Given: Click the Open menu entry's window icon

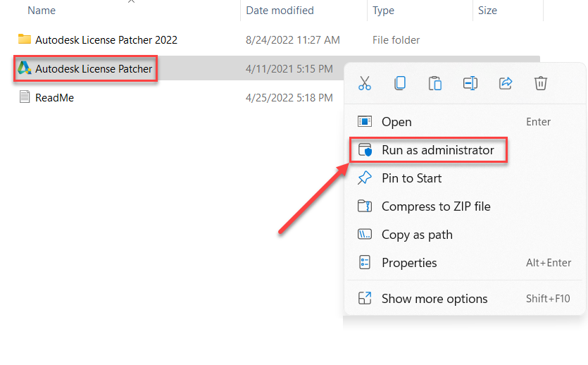Looking at the screenshot, I should 365,121.
